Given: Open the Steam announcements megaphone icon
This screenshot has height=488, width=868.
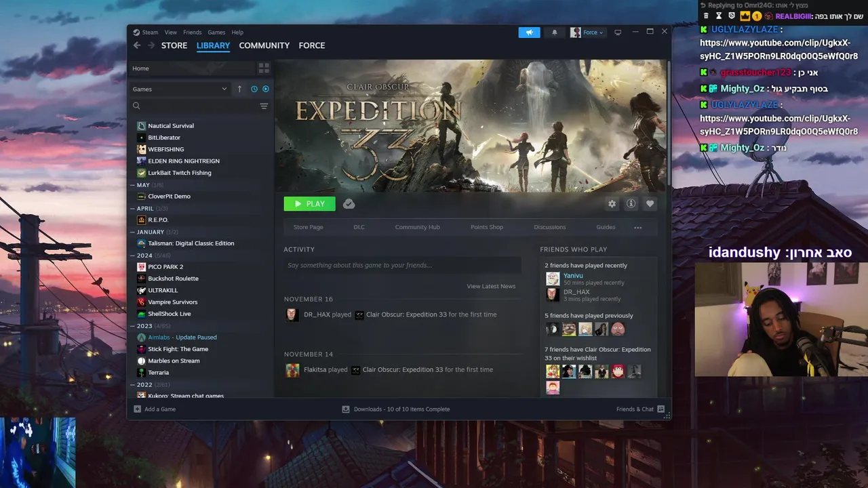Looking at the screenshot, I should click(529, 32).
